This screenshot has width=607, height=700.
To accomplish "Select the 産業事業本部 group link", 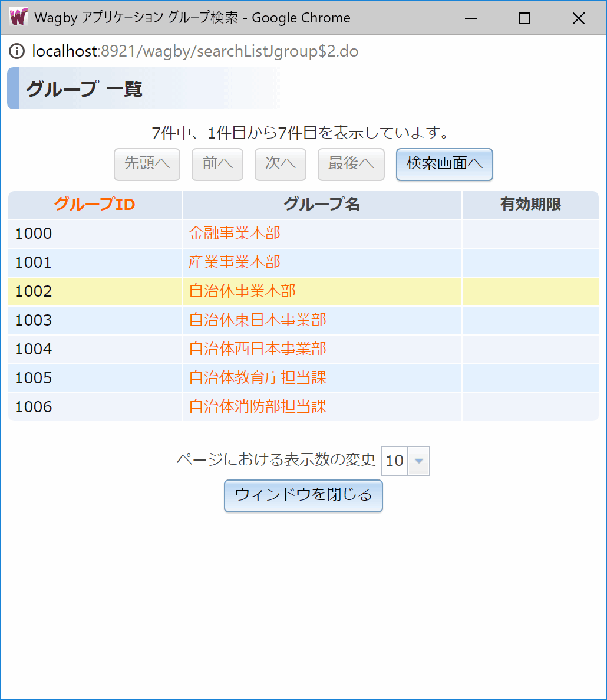I will pyautogui.click(x=234, y=262).
